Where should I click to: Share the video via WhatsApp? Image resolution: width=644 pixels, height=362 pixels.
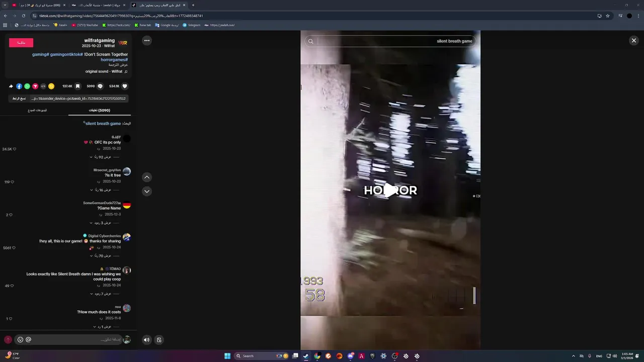coord(27,86)
